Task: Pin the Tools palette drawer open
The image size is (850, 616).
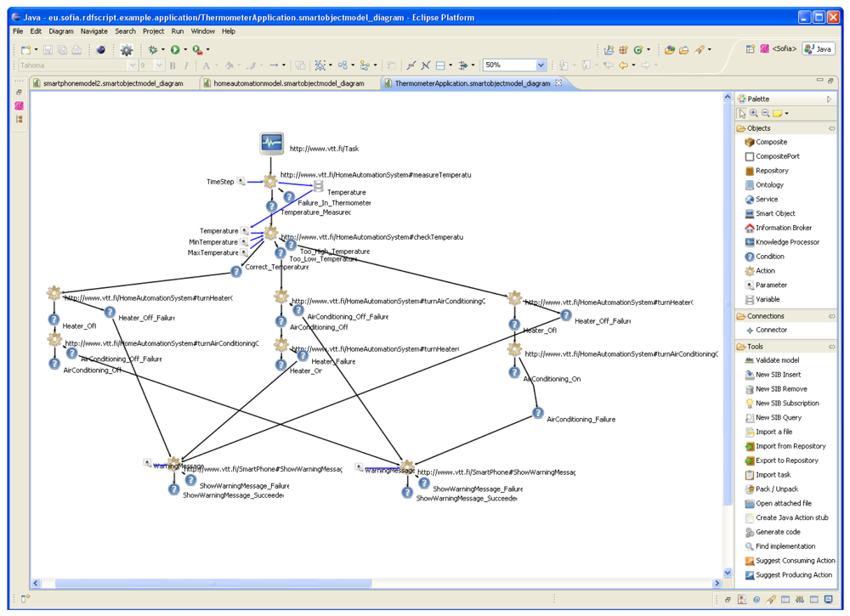Action: pyautogui.click(x=831, y=347)
